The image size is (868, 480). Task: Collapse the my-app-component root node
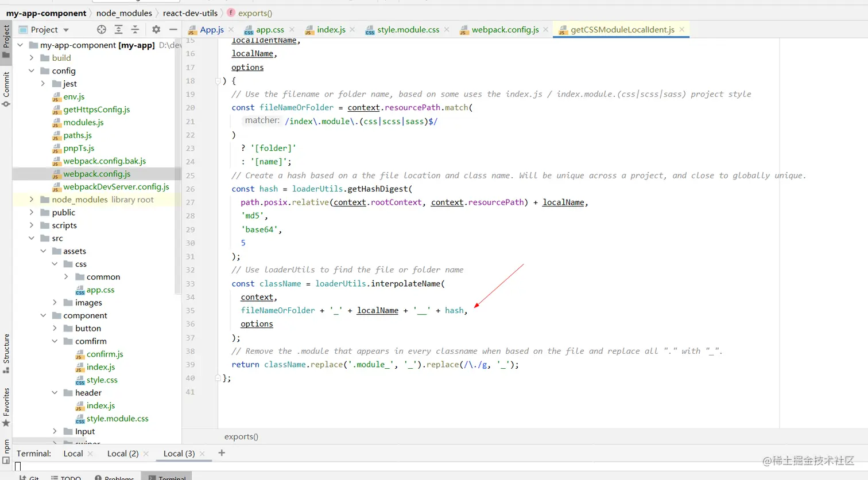coord(21,45)
